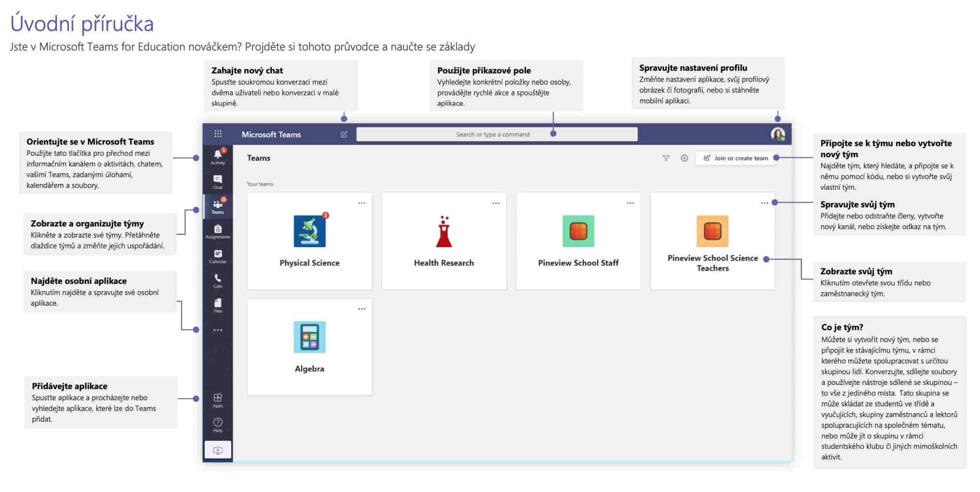The image size is (980, 492).
Task: Open the Apps store in sidebar
Action: 218,400
